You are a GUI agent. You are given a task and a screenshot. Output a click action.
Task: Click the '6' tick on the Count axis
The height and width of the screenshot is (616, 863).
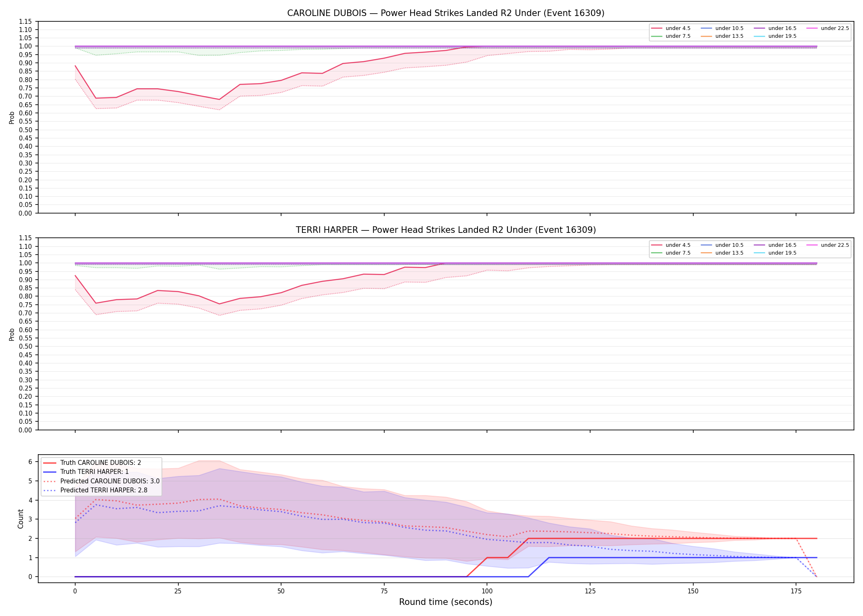tap(30, 462)
